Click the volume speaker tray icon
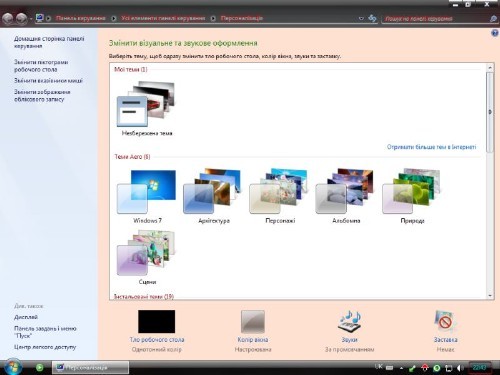The width and height of the screenshot is (500, 375). pos(460,368)
